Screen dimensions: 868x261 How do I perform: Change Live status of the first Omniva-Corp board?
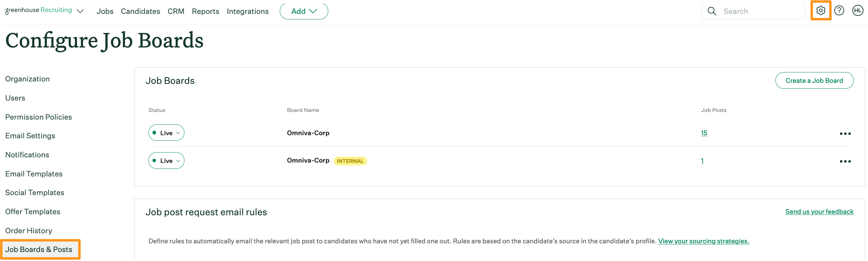pyautogui.click(x=166, y=132)
